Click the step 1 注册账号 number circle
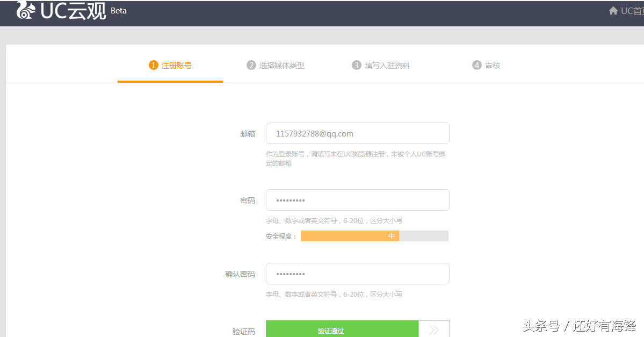 click(153, 65)
